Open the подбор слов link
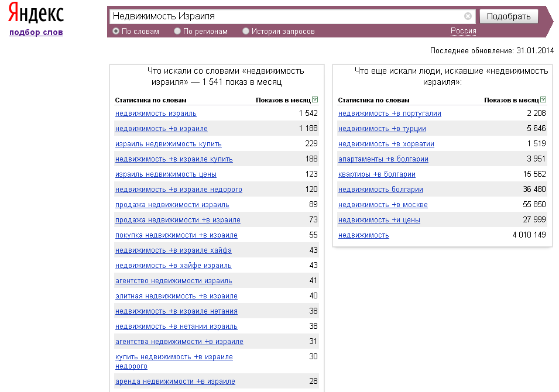559x392 pixels. 36,32
